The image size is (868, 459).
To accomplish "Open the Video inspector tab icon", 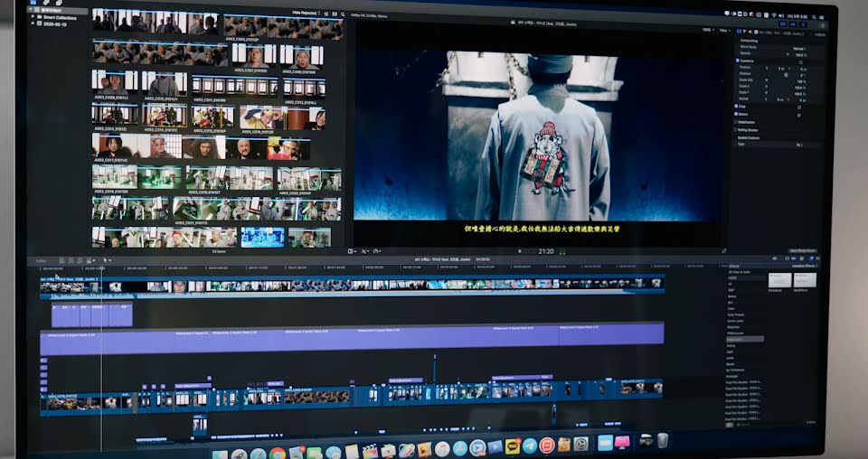I will 739,32.
